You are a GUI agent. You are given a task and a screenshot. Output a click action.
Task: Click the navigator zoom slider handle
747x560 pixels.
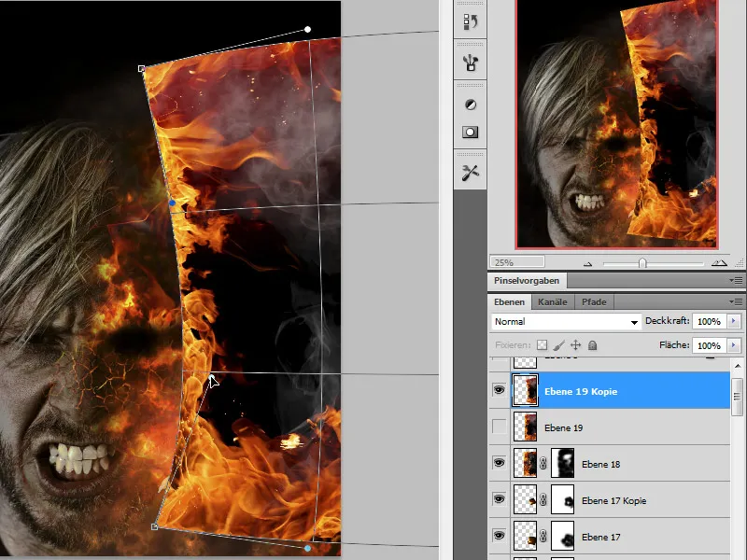[x=642, y=263]
